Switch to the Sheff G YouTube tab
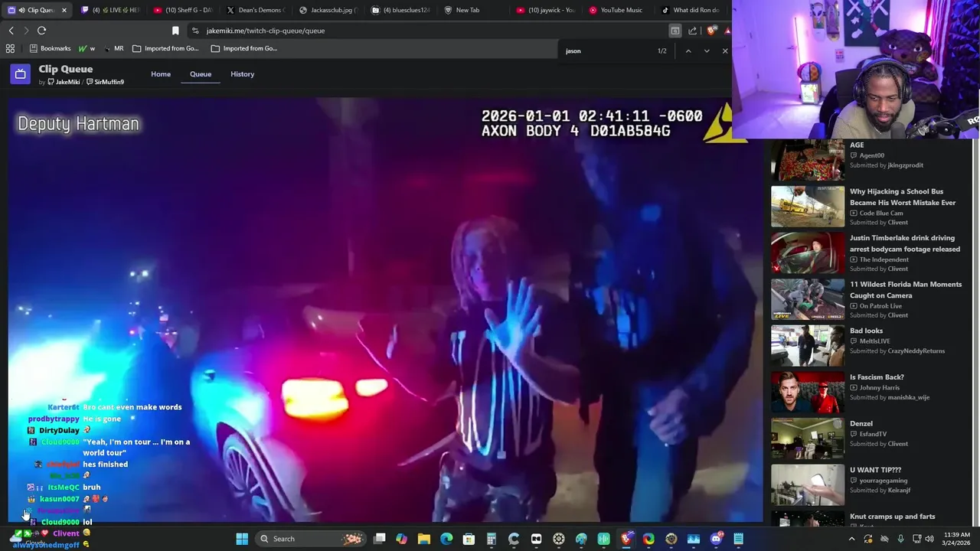 (183, 10)
